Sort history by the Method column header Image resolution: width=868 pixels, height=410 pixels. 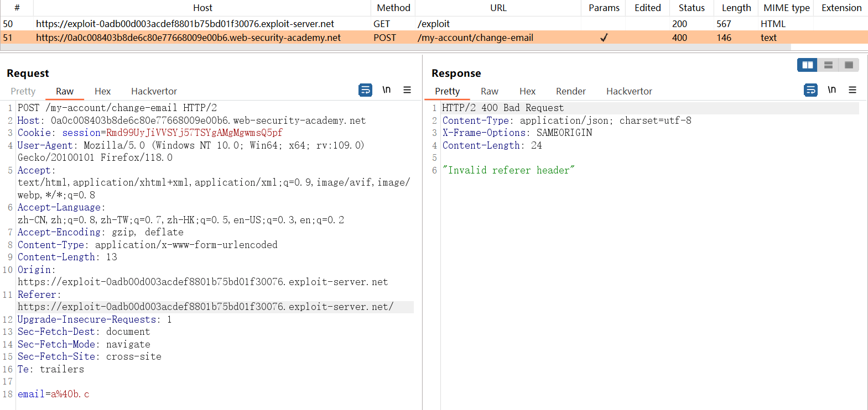coord(393,8)
